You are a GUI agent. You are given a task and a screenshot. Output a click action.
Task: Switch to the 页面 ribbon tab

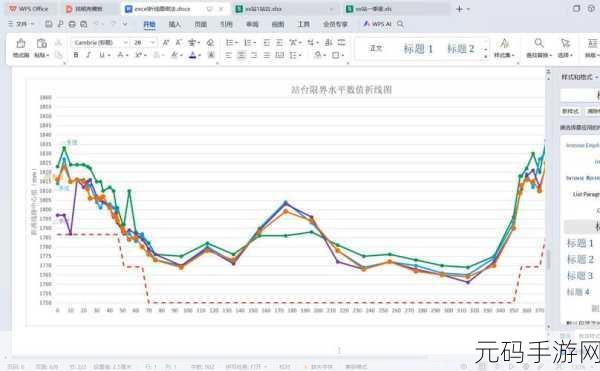[x=201, y=24]
